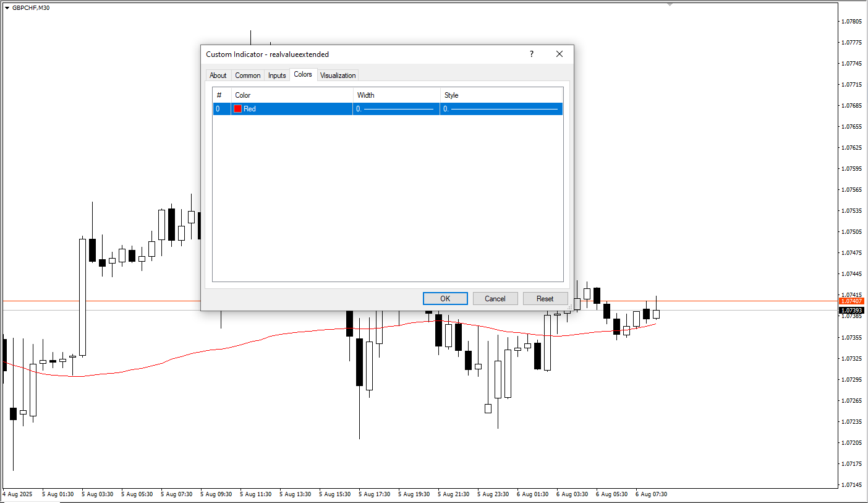
Task: Select the grey chart shift triangle marker
Action: [x=670, y=4]
